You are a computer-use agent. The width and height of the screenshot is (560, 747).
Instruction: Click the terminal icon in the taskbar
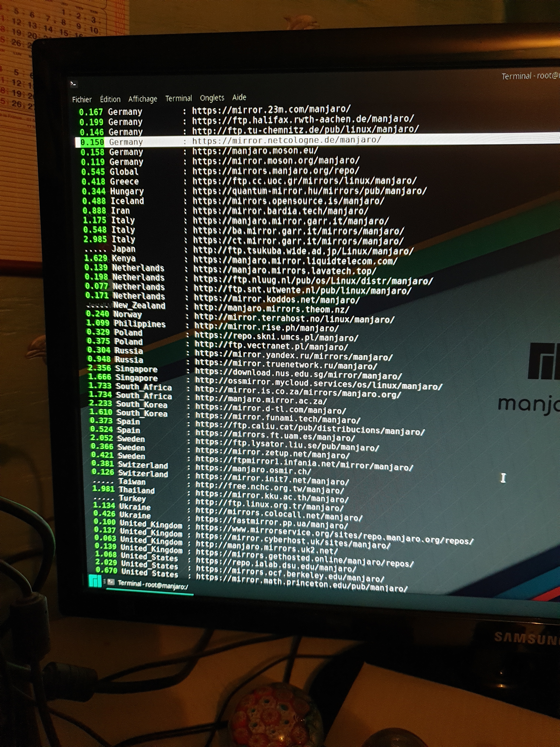pyautogui.click(x=111, y=582)
